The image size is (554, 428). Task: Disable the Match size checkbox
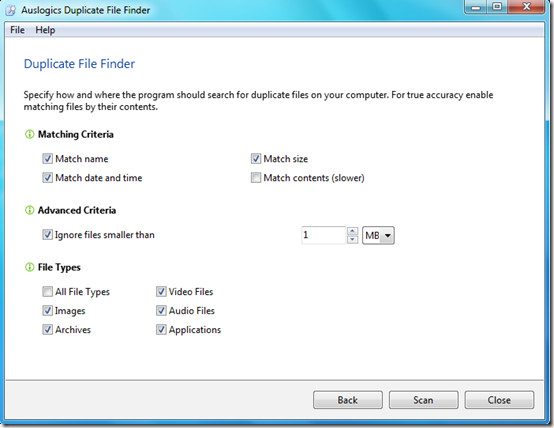(x=256, y=159)
